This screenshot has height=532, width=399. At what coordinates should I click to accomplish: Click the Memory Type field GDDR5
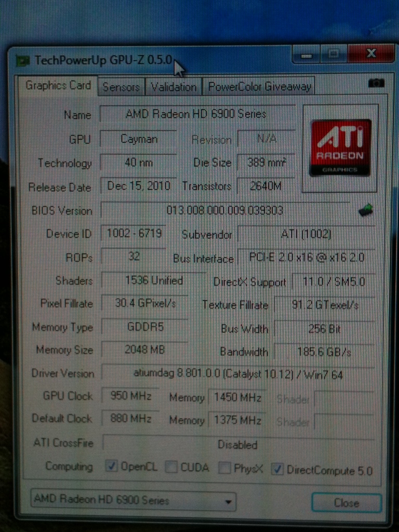tap(145, 327)
